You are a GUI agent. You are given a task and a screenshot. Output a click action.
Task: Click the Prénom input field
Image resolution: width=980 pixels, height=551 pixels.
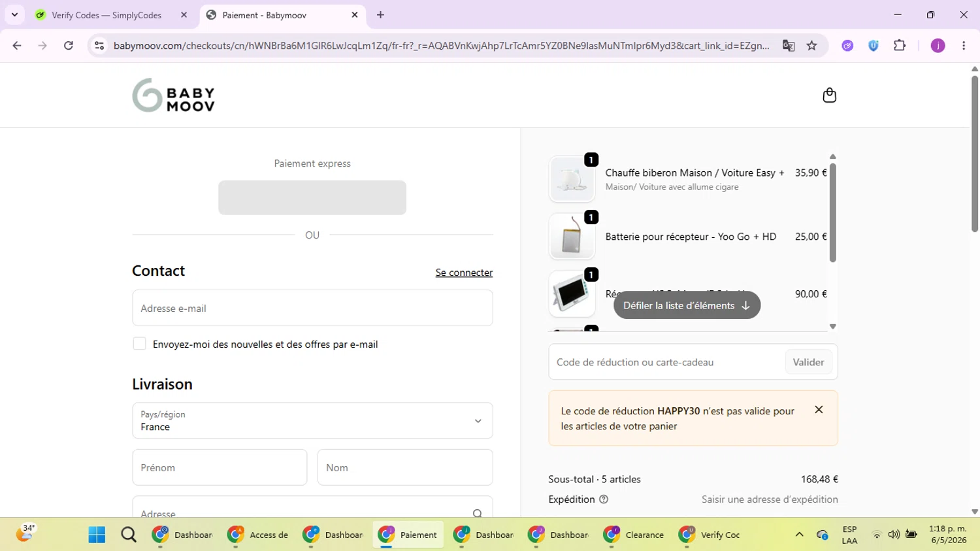tap(220, 467)
